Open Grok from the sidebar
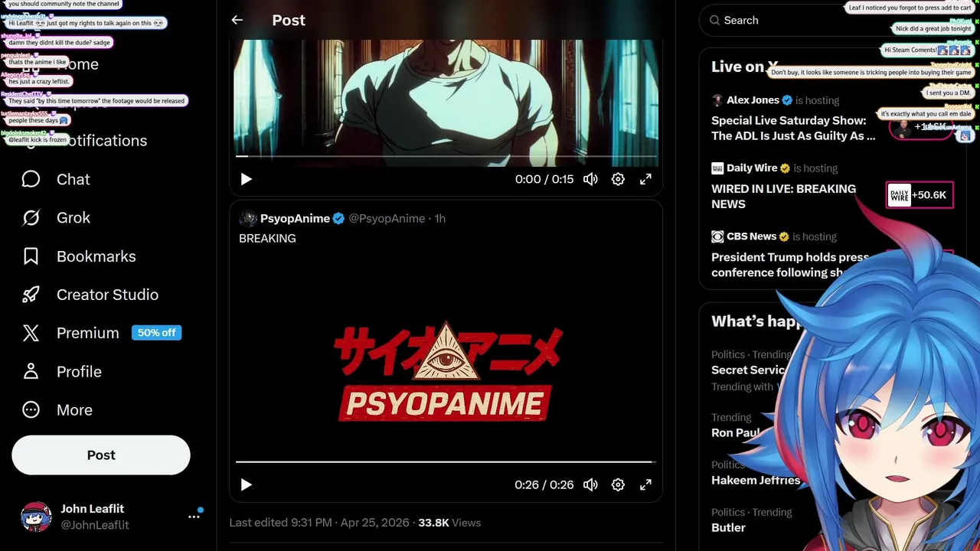The image size is (980, 551). pyautogui.click(x=56, y=217)
